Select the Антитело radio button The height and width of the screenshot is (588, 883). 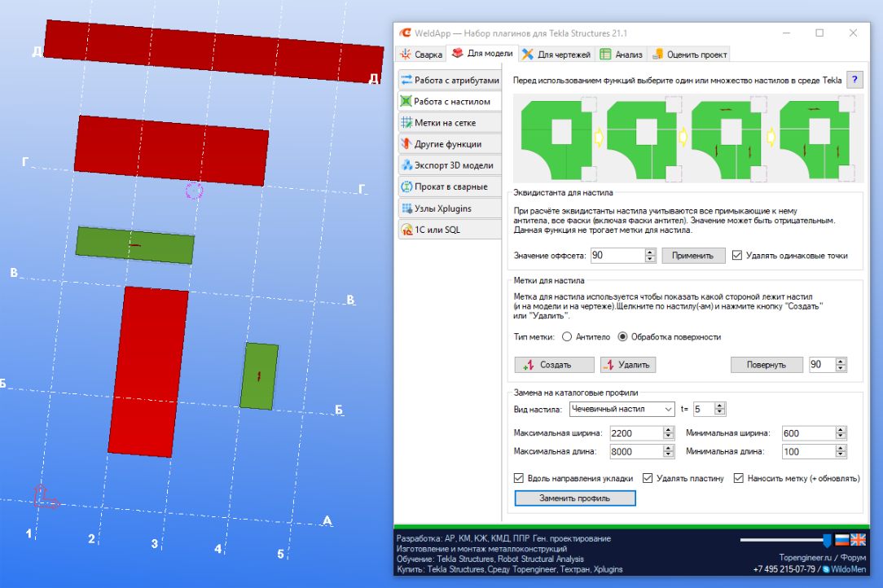coord(567,337)
